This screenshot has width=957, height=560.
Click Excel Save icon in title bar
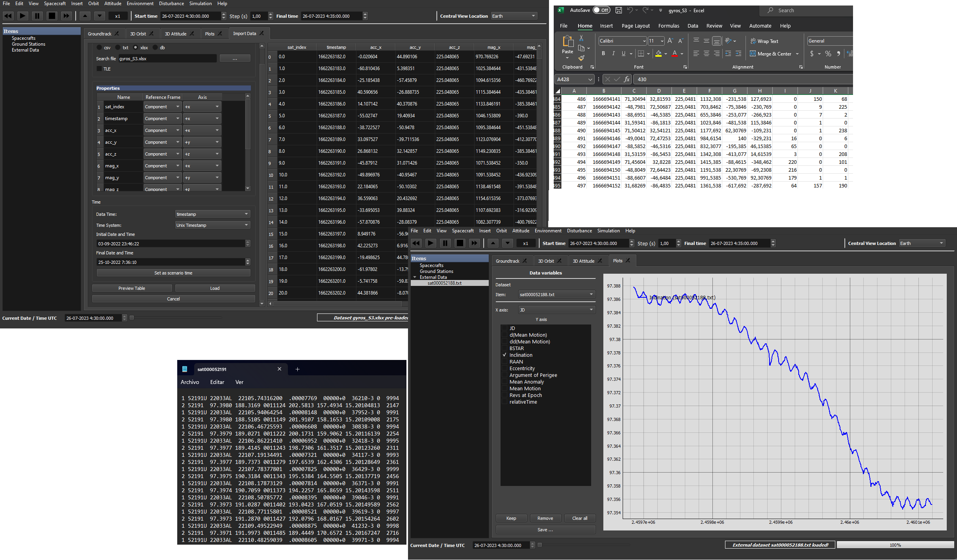(x=619, y=10)
